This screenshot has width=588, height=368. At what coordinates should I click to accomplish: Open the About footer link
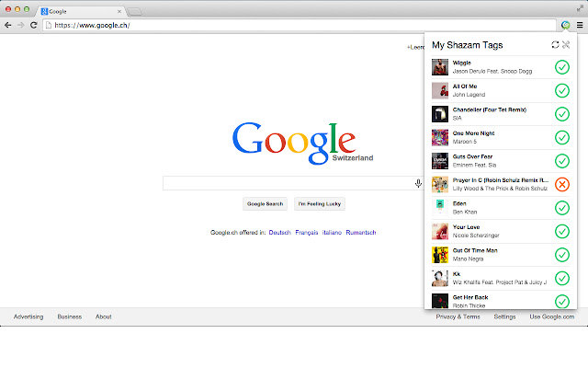(x=104, y=316)
